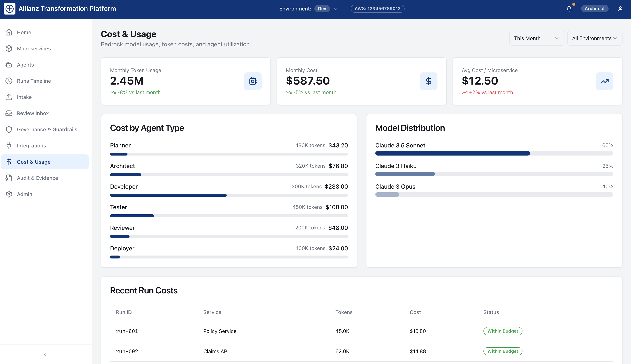Click the Agents robot icon in sidebar
Viewport: 631px width, 364px height.
click(x=9, y=65)
